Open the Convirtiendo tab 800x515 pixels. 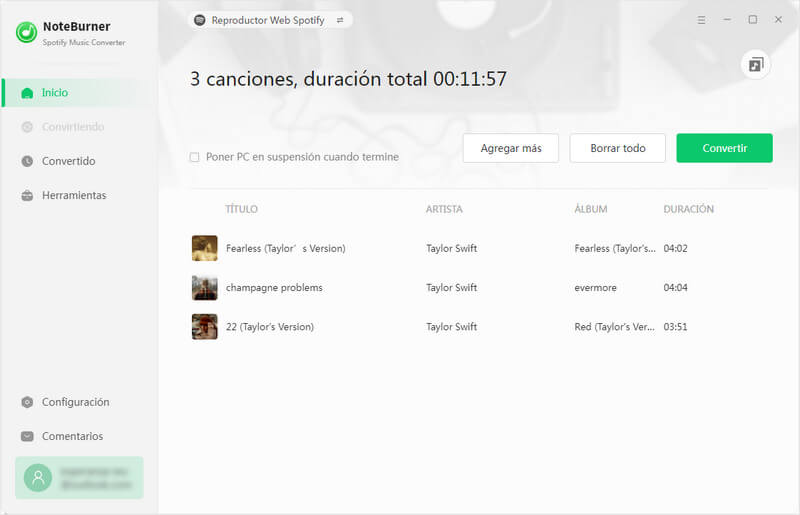[x=80, y=127]
